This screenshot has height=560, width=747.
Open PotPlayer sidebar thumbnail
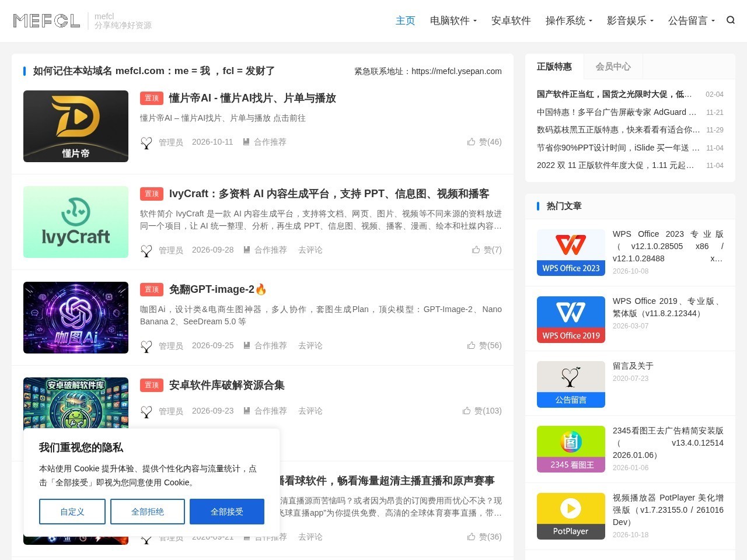coord(571,516)
